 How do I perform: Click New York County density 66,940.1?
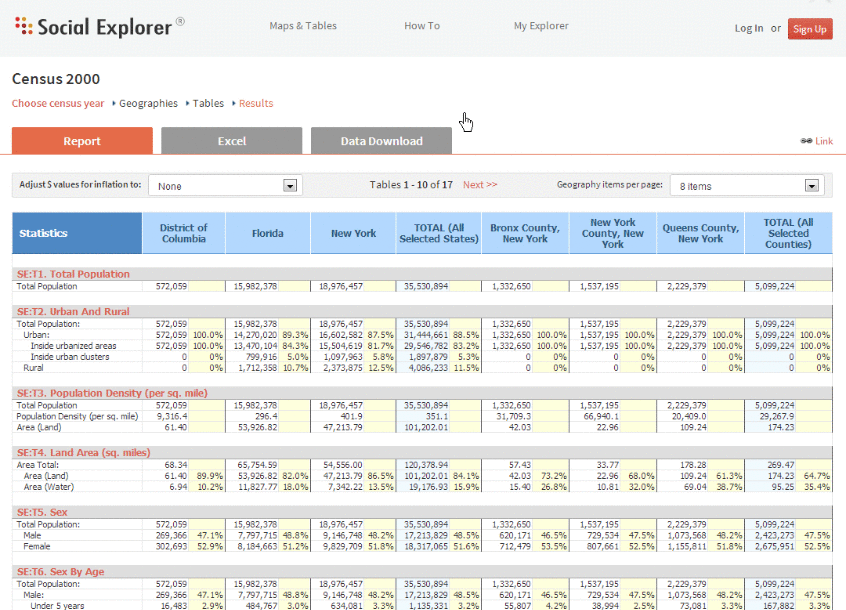(x=599, y=416)
